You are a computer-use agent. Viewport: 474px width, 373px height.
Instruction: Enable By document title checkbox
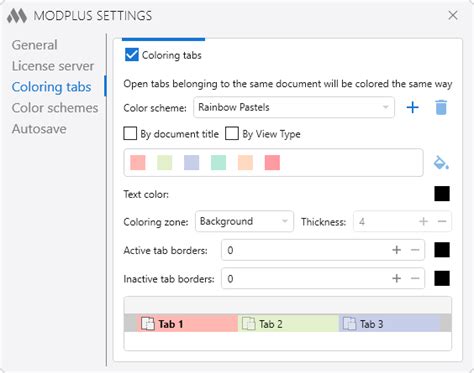pyautogui.click(x=130, y=134)
